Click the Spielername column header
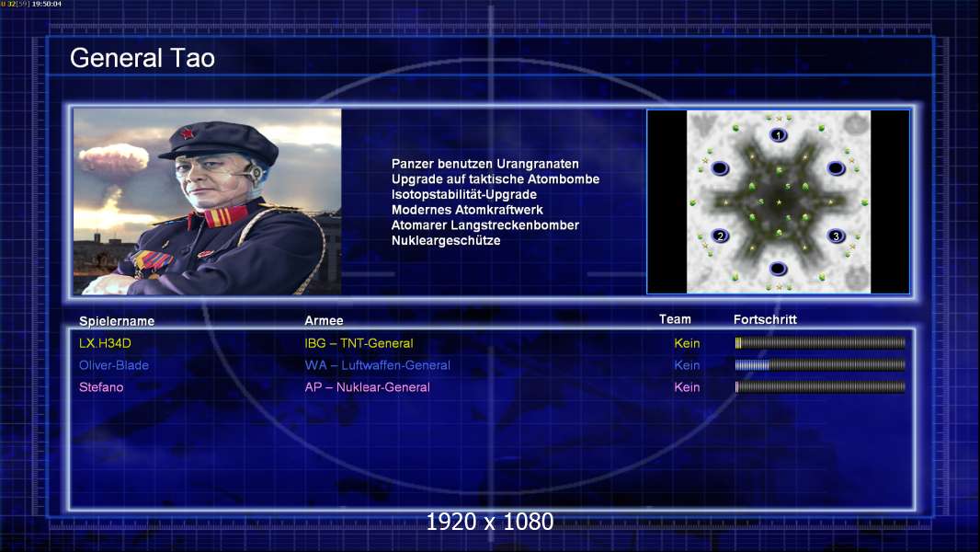The height and width of the screenshot is (552, 980). [x=117, y=321]
